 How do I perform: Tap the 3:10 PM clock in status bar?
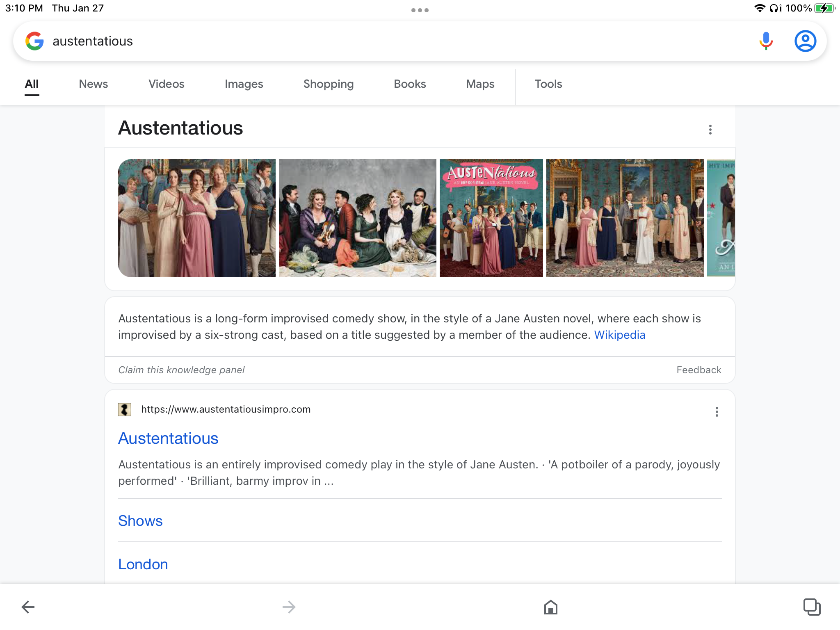coord(24,8)
